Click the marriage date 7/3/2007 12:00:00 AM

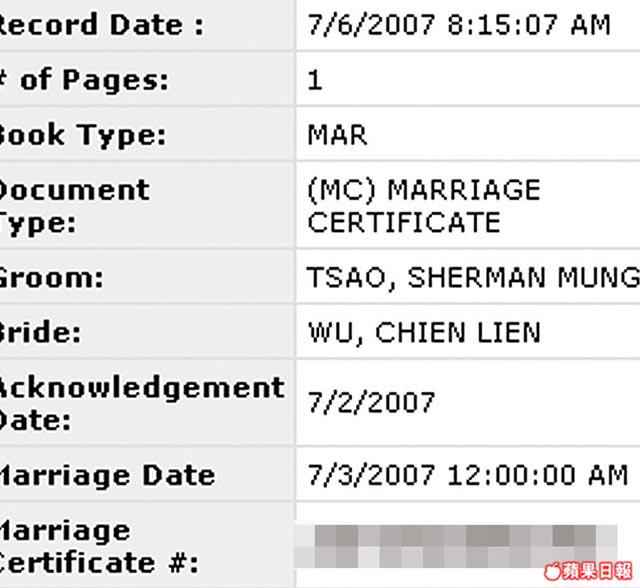(x=468, y=475)
